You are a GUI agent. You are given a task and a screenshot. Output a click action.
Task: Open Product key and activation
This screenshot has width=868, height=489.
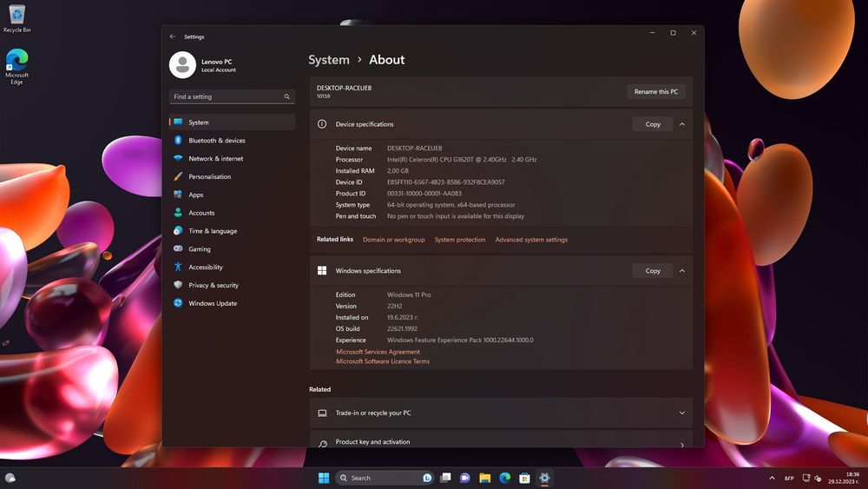pos(501,441)
